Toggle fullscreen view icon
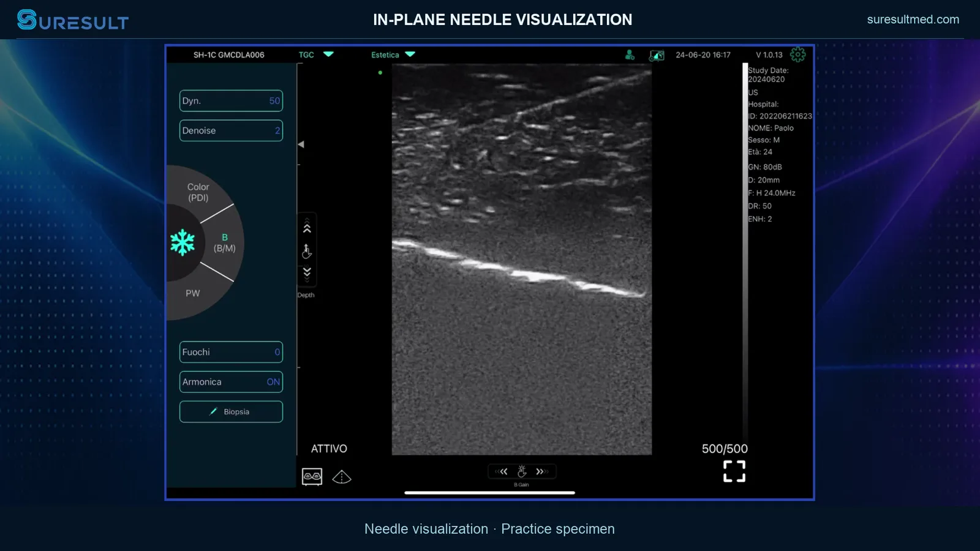Screen dimensions: 980x551 (734, 471)
